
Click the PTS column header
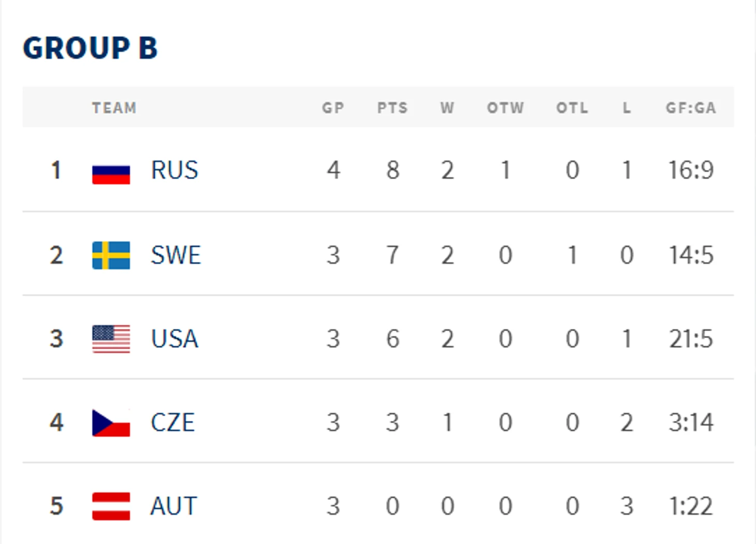pyautogui.click(x=392, y=108)
